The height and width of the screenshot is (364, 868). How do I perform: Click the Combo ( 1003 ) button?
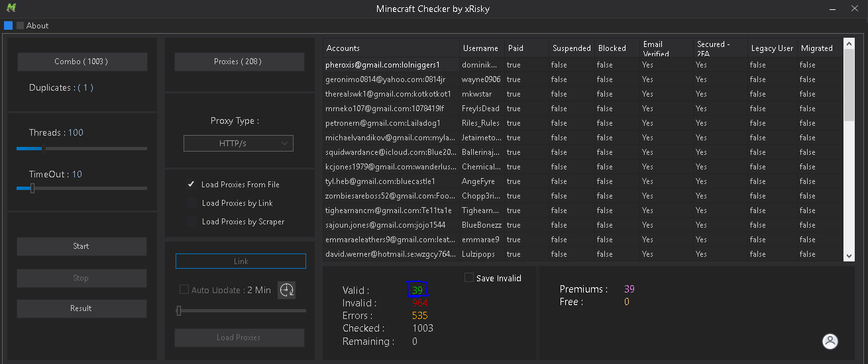tap(82, 62)
